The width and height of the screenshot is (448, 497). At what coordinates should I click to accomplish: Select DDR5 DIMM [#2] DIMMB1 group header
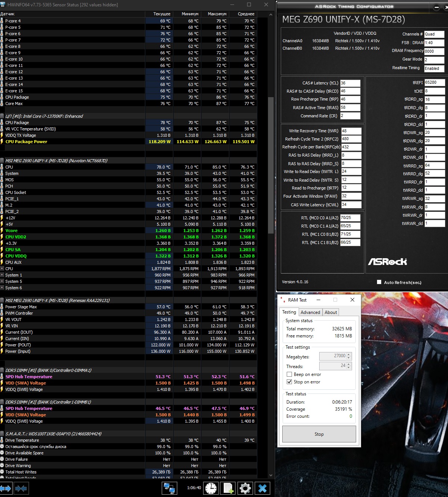click(128, 402)
